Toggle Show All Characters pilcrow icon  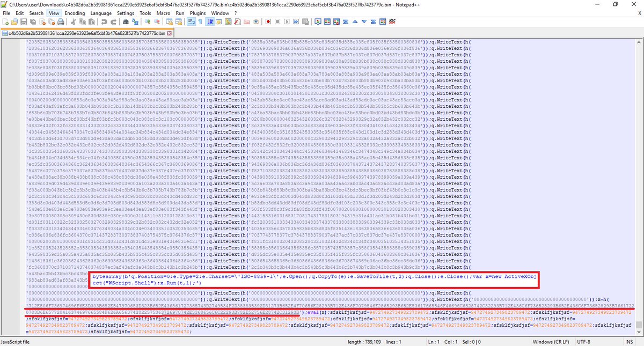(x=200, y=21)
